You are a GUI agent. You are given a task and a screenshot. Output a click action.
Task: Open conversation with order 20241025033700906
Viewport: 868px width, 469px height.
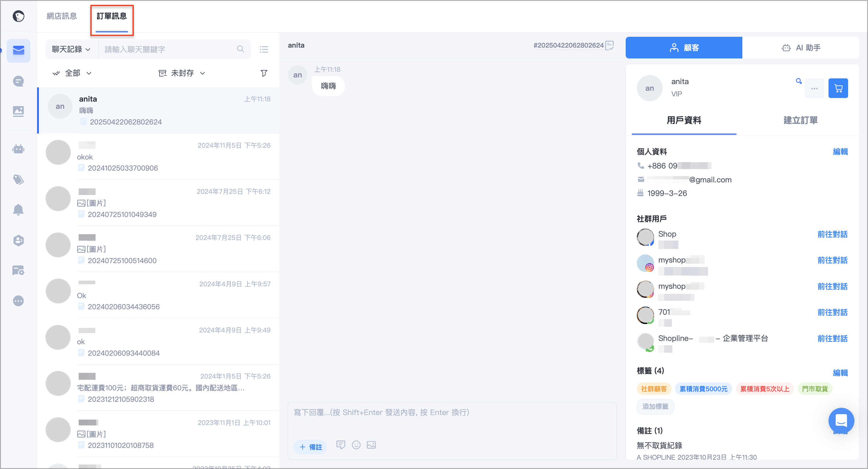click(158, 157)
